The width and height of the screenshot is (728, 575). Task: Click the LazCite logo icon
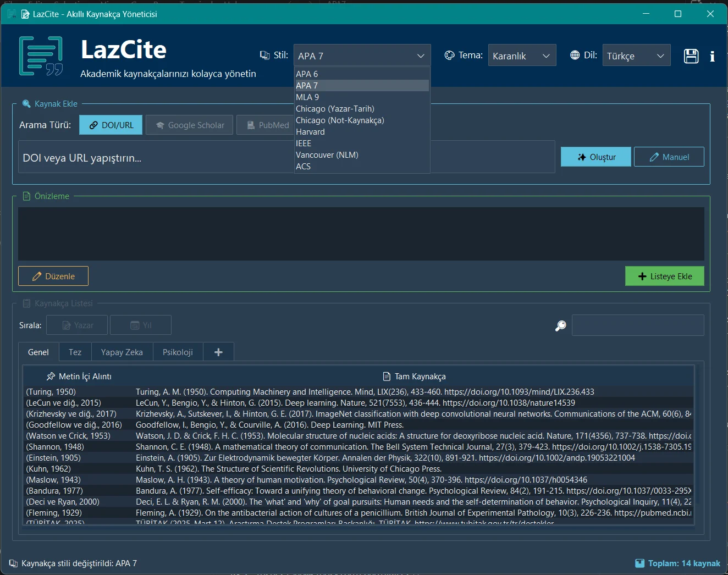pyautogui.click(x=41, y=56)
